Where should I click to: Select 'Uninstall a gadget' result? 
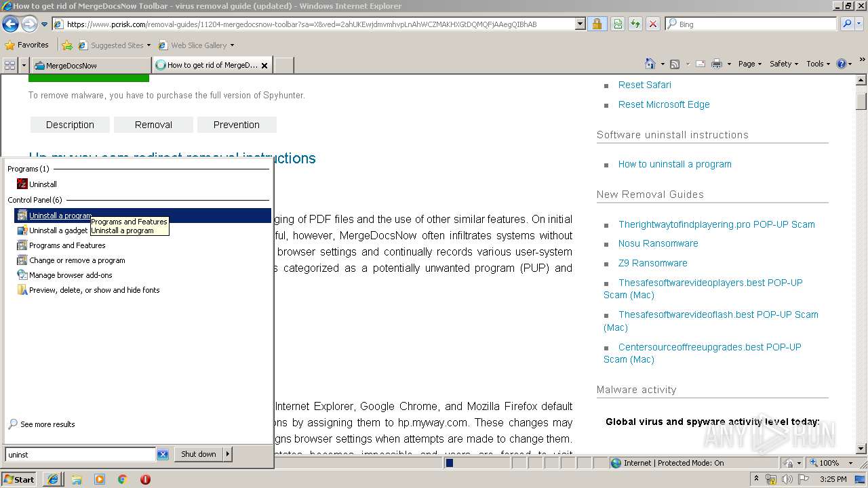click(x=142, y=230)
